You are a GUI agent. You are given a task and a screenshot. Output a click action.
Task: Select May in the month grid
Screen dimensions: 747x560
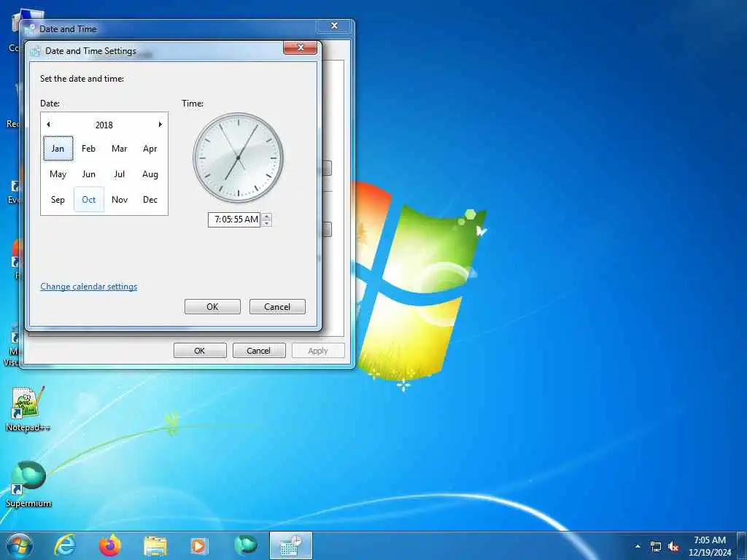click(x=58, y=174)
